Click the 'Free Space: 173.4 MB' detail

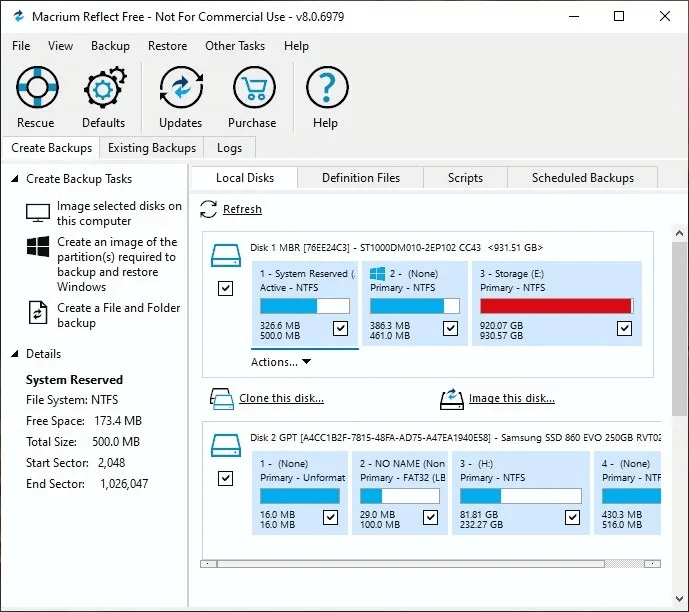click(x=83, y=420)
